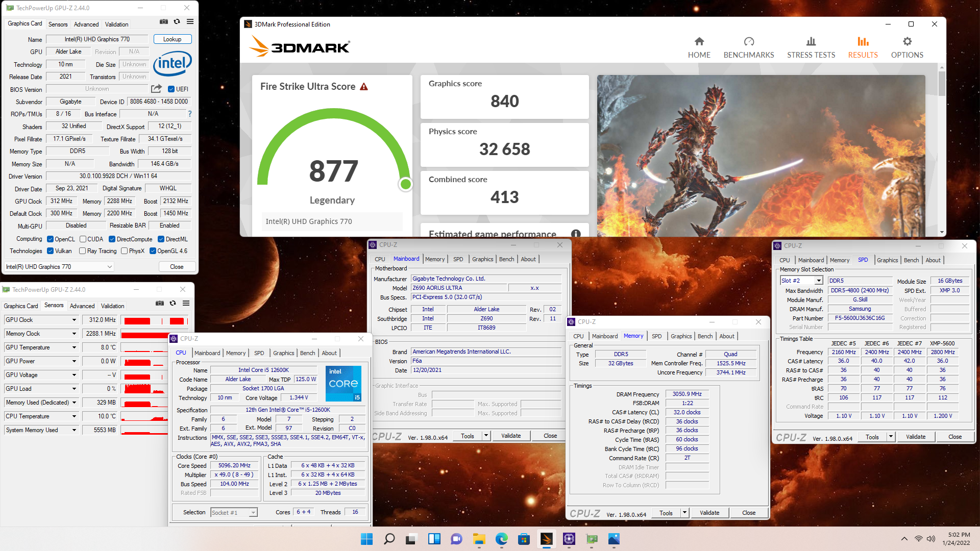
Task: Toggle the OpenGL 4.6 checkbox
Action: point(153,251)
